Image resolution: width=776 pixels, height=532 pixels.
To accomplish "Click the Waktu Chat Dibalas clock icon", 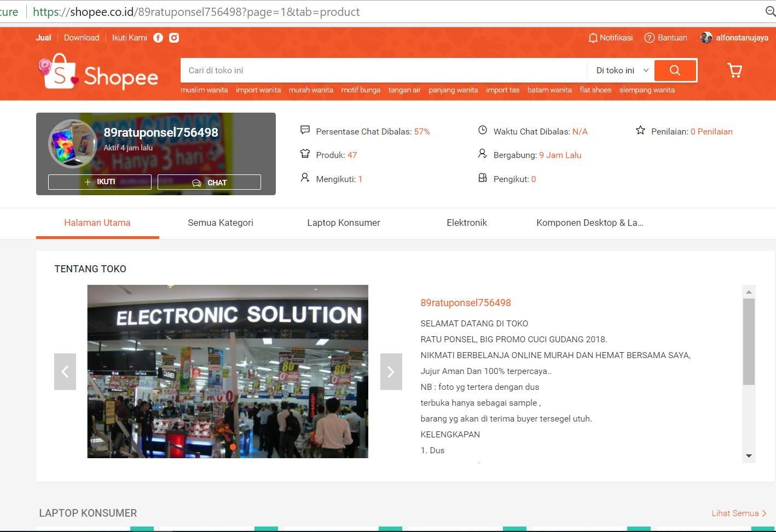I will 482,130.
